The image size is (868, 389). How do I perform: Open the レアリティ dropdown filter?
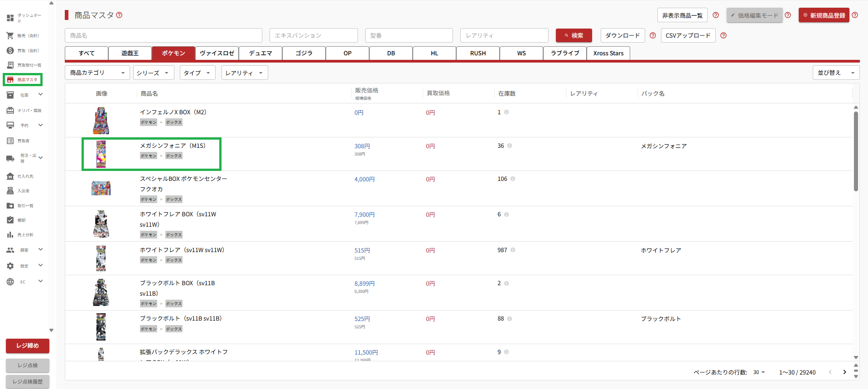coord(245,73)
